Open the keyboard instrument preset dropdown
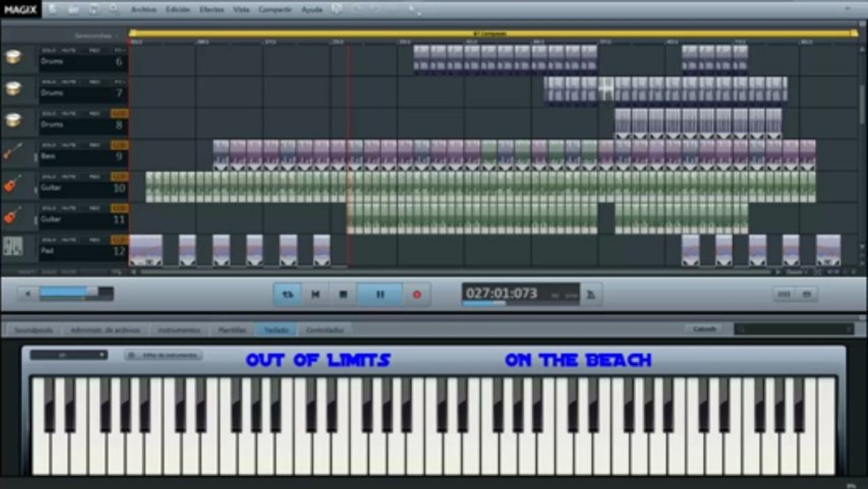Screen dimensions: 868x489 point(69,355)
